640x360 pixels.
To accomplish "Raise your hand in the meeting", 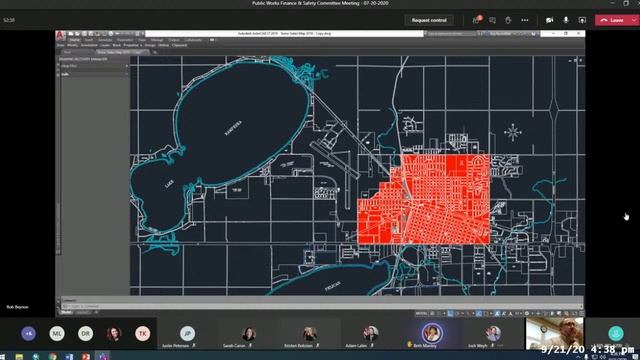I will click(x=508, y=20).
